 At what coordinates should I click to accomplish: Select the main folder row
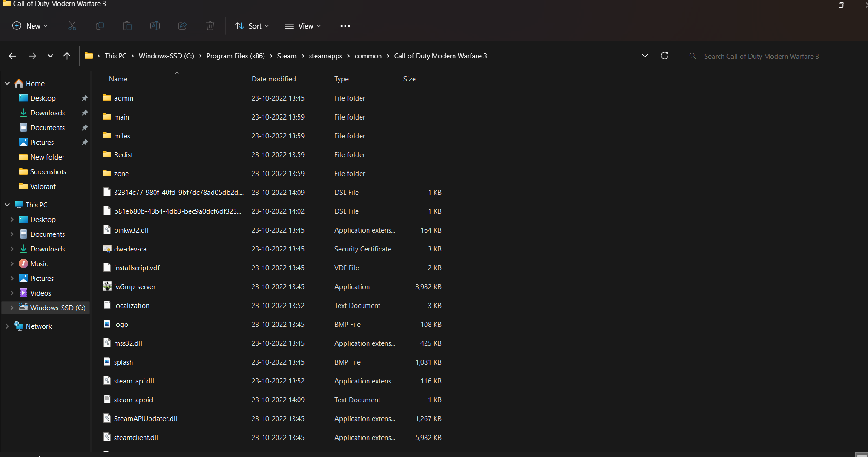[273, 117]
